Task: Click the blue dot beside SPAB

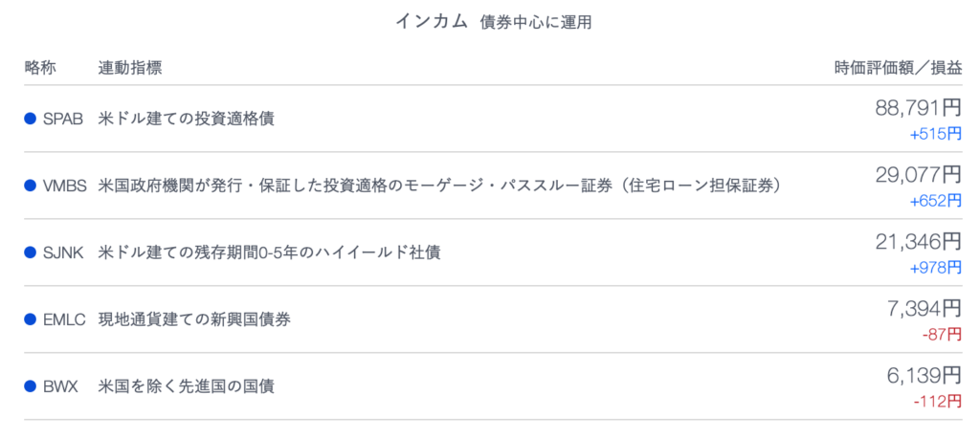Action: [31, 119]
